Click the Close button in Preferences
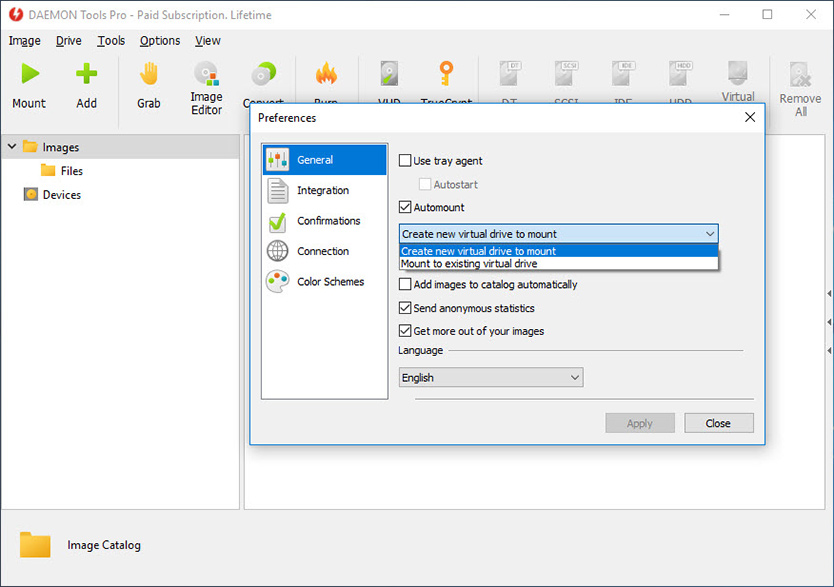The image size is (834, 587). pos(719,423)
